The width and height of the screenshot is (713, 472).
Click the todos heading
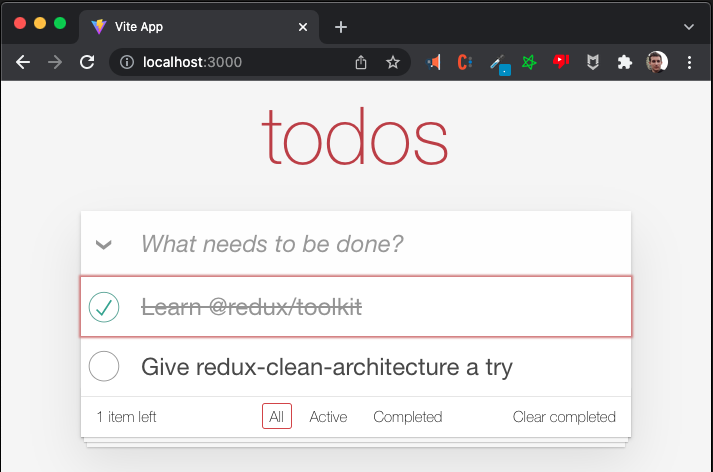coord(355,136)
